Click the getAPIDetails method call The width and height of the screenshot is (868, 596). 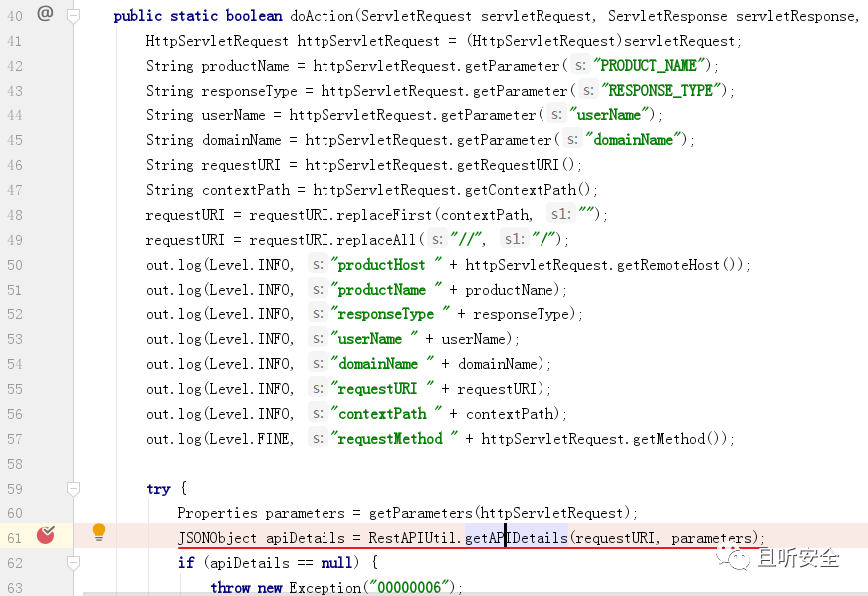517,538
